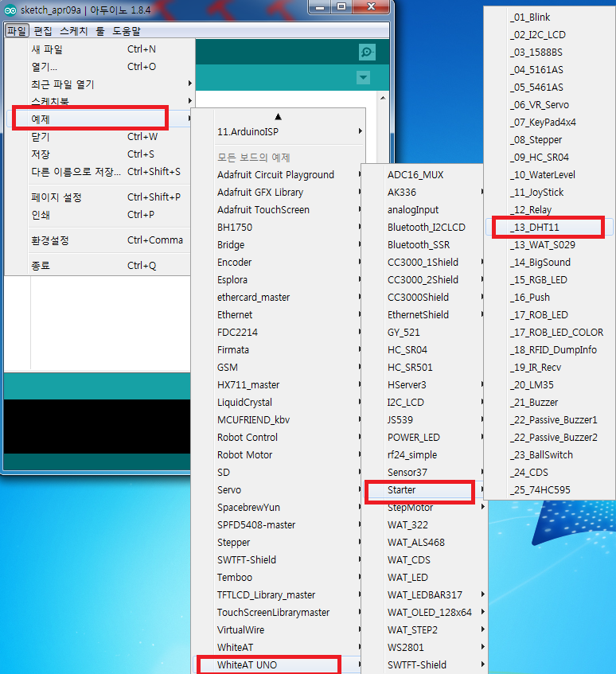Open the _13_DHT11 example

(550, 228)
